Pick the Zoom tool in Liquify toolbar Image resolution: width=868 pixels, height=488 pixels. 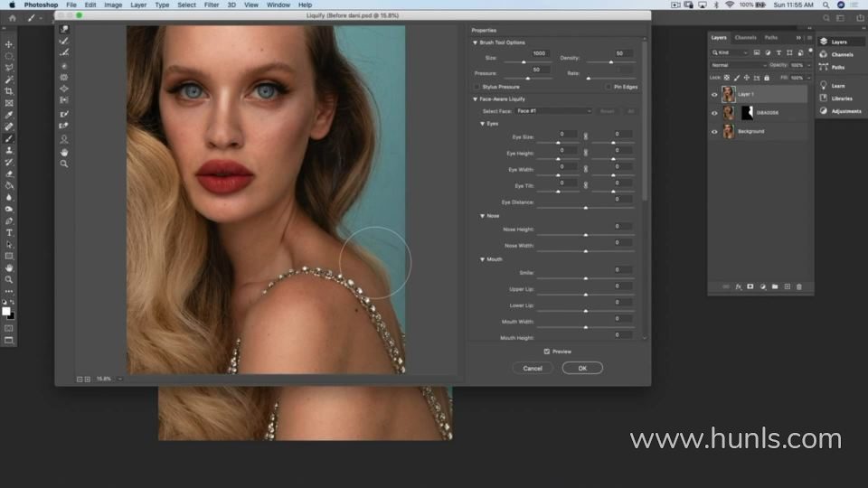pos(64,164)
